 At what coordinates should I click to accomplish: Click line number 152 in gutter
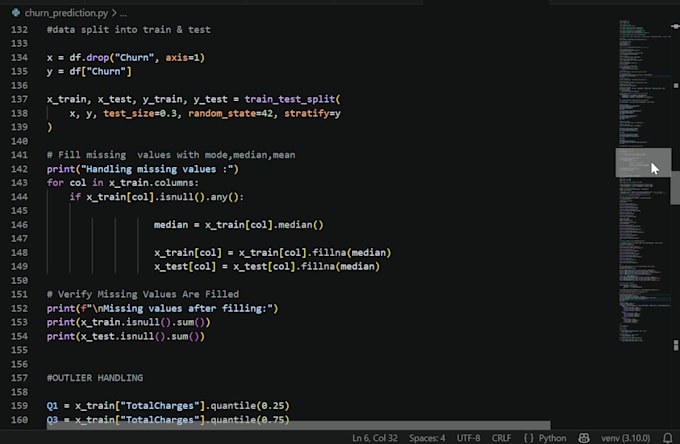point(20,308)
